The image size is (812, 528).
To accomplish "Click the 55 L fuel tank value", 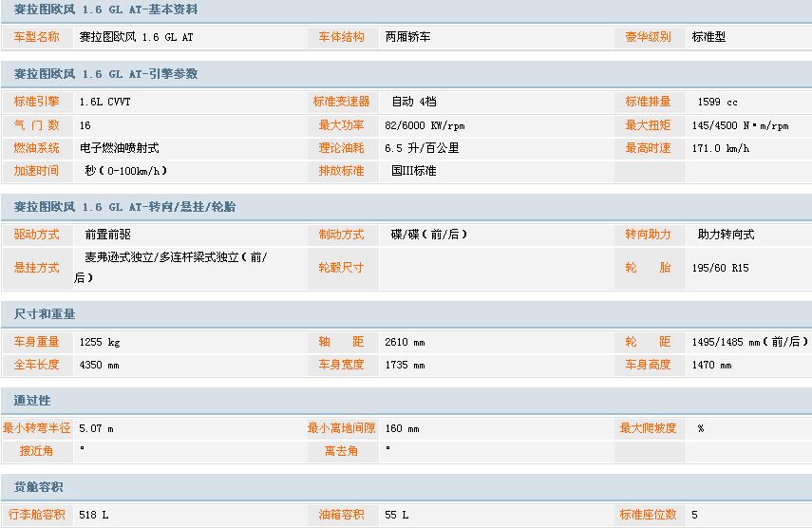I will (x=397, y=515).
